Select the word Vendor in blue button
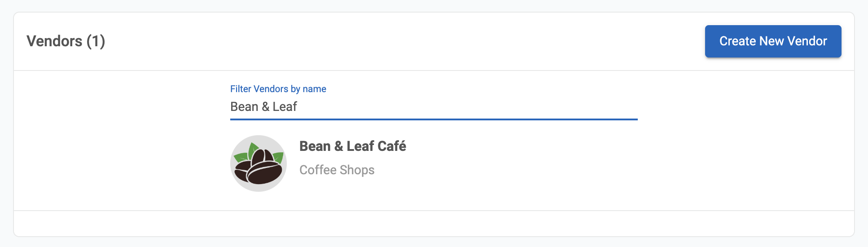This screenshot has height=247, width=868. [807, 41]
